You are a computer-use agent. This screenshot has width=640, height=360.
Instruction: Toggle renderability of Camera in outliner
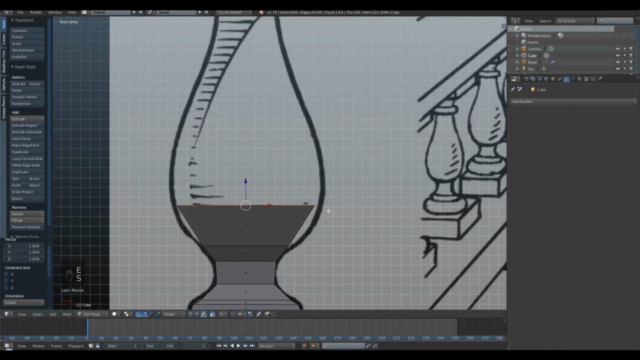point(631,49)
